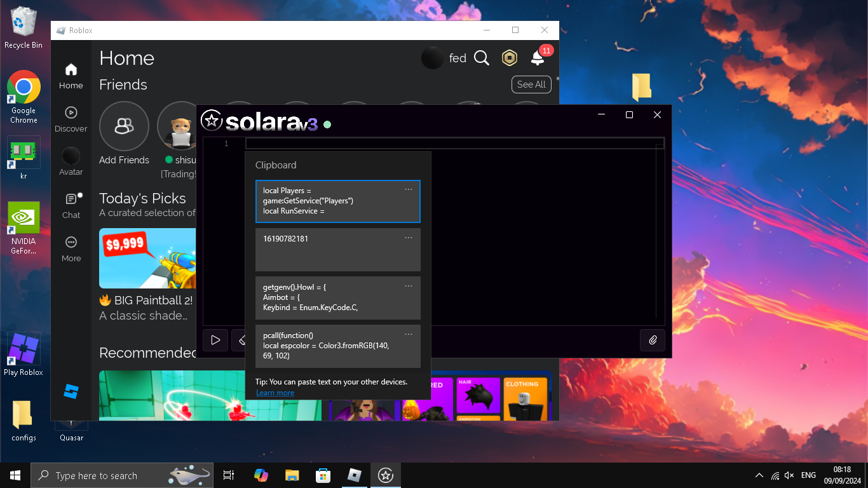Open File Explorer from the taskbar
The image size is (868, 488).
(x=292, y=475)
